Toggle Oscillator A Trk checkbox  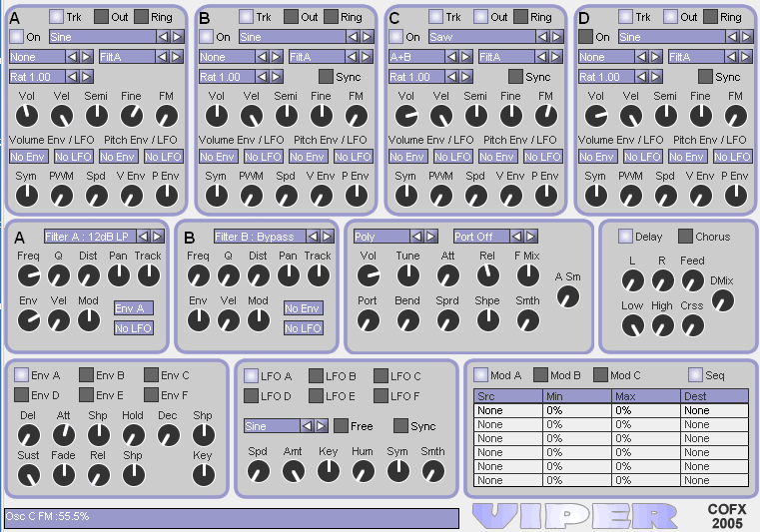click(x=56, y=17)
